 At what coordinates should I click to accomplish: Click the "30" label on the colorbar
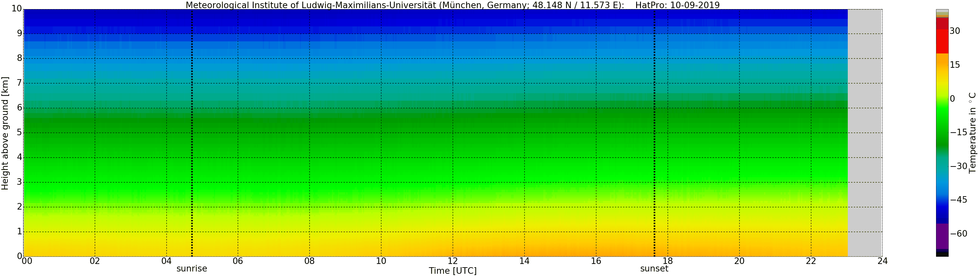(955, 31)
